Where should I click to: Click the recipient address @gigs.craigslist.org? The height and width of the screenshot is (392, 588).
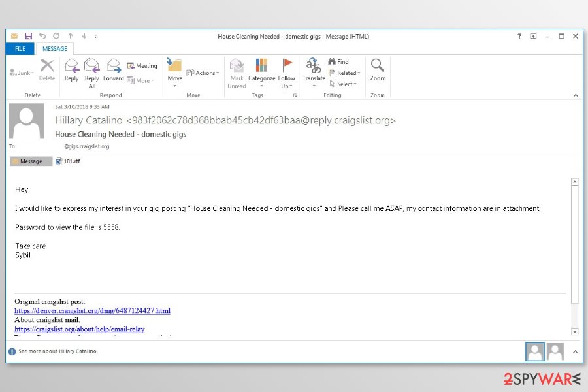click(87, 146)
